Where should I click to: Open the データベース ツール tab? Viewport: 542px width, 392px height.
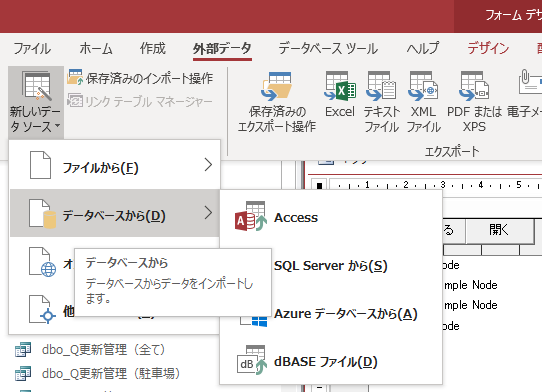pos(328,48)
